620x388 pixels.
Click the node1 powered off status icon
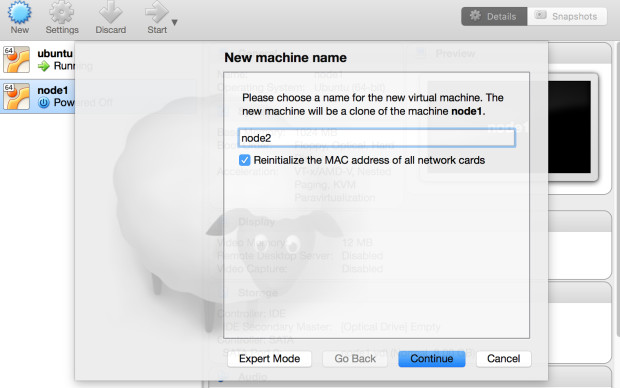pos(43,103)
